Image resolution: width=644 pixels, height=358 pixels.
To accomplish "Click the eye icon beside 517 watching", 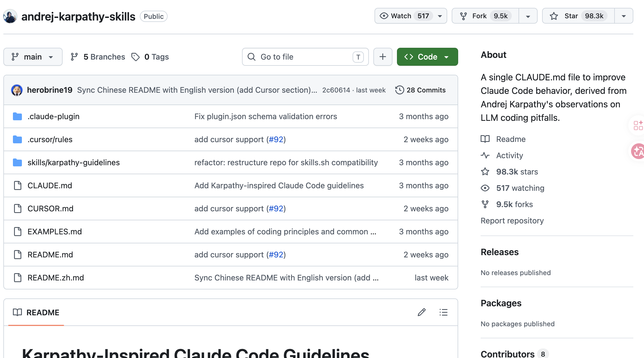I will [x=485, y=188].
